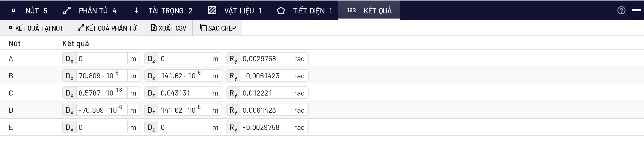Select Dz value 0,043131 of node C

tap(184, 93)
